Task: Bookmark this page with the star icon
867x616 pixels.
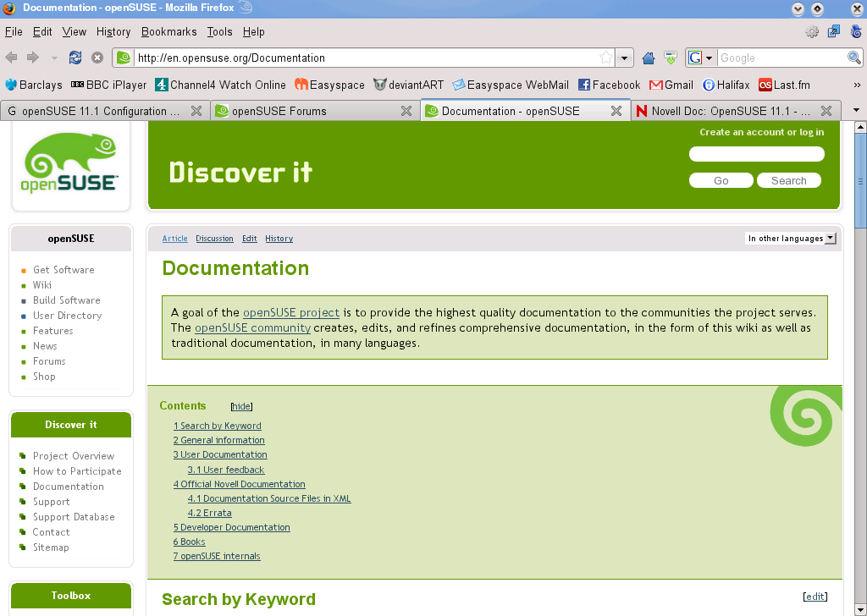Action: pos(606,58)
